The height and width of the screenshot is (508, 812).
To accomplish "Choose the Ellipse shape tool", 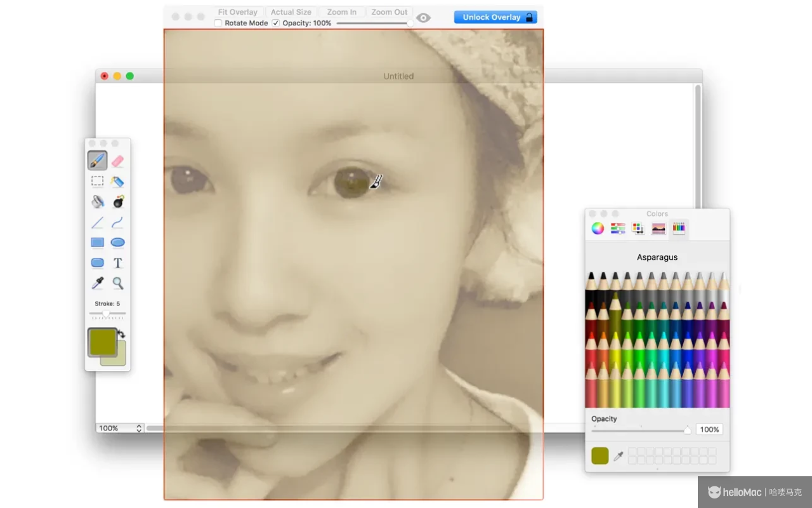I will coord(117,243).
